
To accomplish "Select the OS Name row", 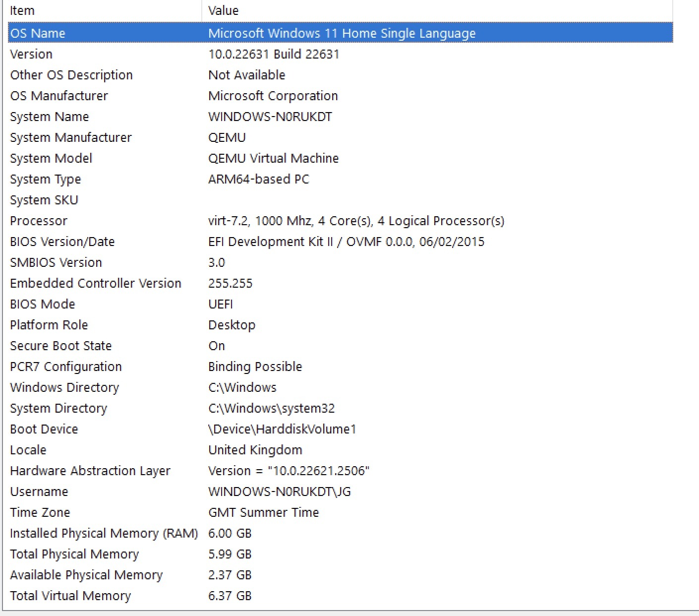I will pyautogui.click(x=341, y=33).
